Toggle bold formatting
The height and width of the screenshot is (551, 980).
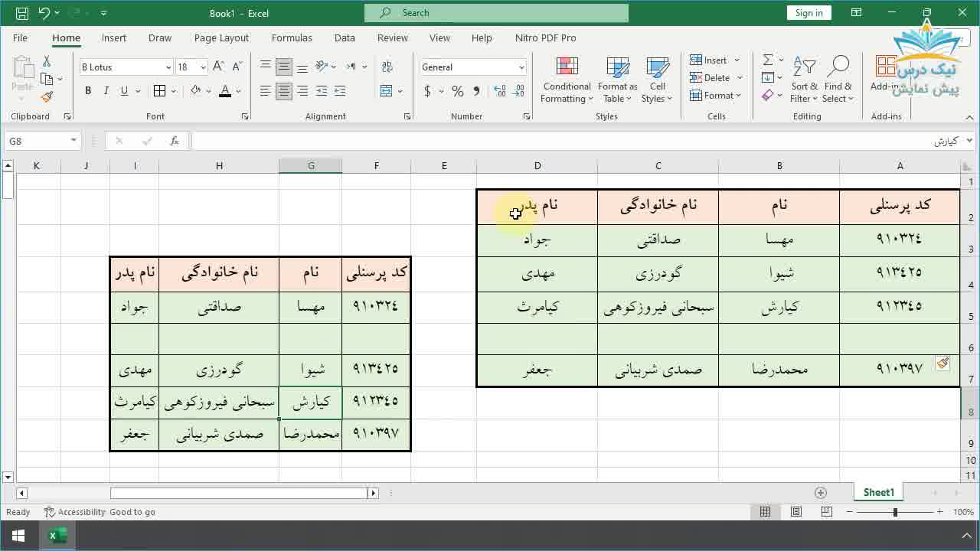pyautogui.click(x=87, y=90)
